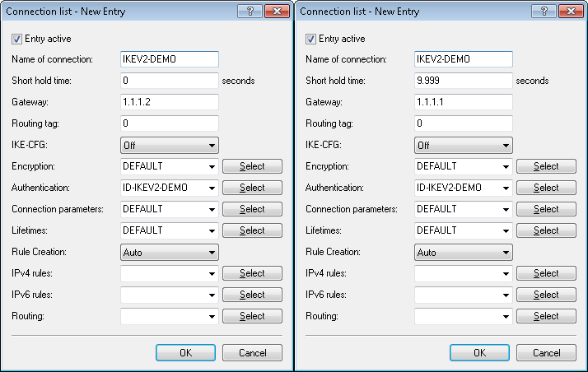The height and width of the screenshot is (372, 588).
Task: Click Select beside Routing in right dialog
Action: click(545, 316)
